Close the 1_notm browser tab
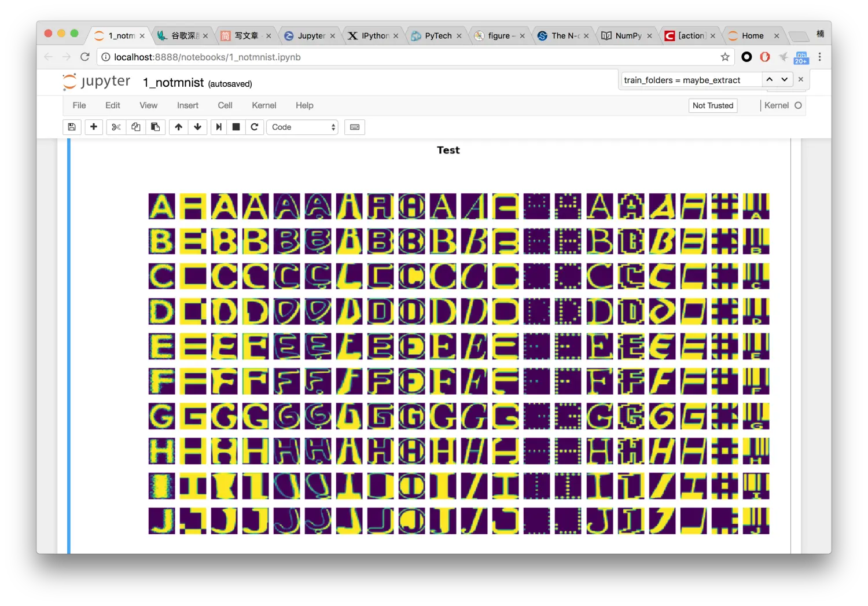This screenshot has height=606, width=868. pyautogui.click(x=142, y=36)
